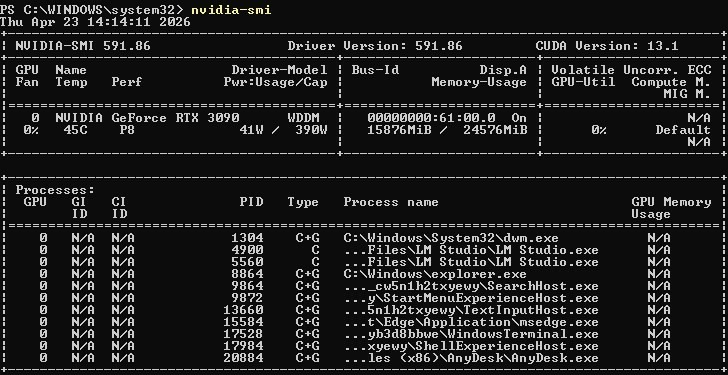The width and height of the screenshot is (728, 375).
Task: Click the PID column header
Action: [x=251, y=202]
